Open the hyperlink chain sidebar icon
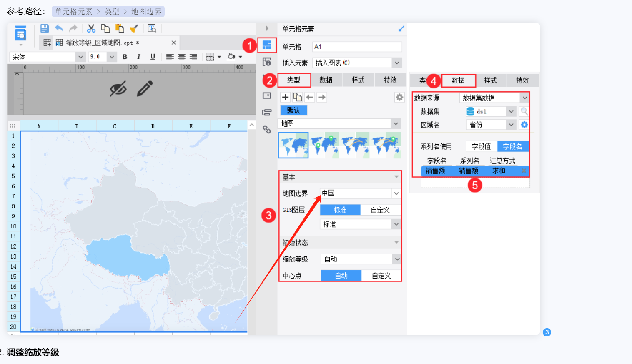The width and height of the screenshot is (632, 364). (x=267, y=129)
